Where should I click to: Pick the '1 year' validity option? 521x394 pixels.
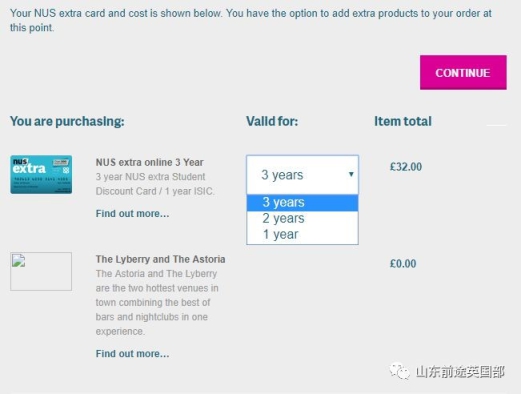pyautogui.click(x=302, y=234)
